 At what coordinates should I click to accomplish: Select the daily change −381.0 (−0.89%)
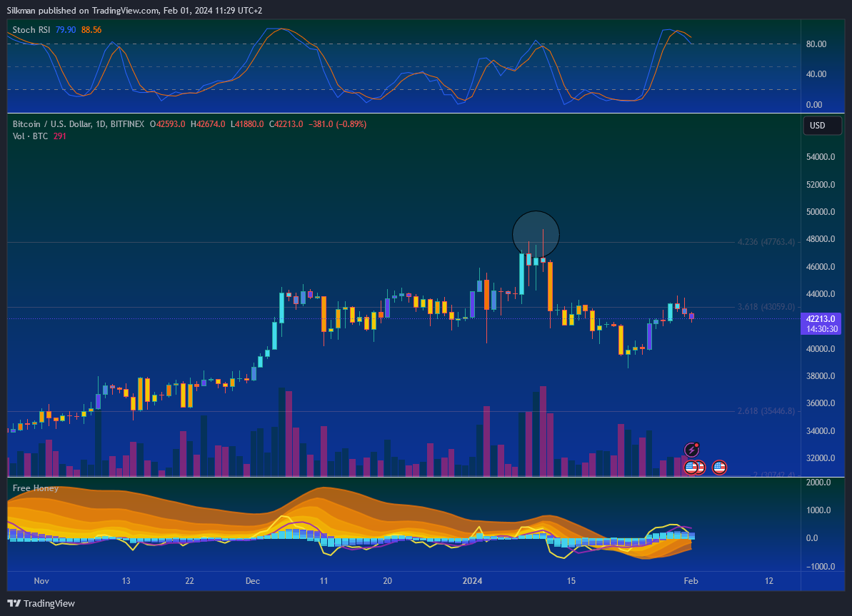(x=337, y=124)
